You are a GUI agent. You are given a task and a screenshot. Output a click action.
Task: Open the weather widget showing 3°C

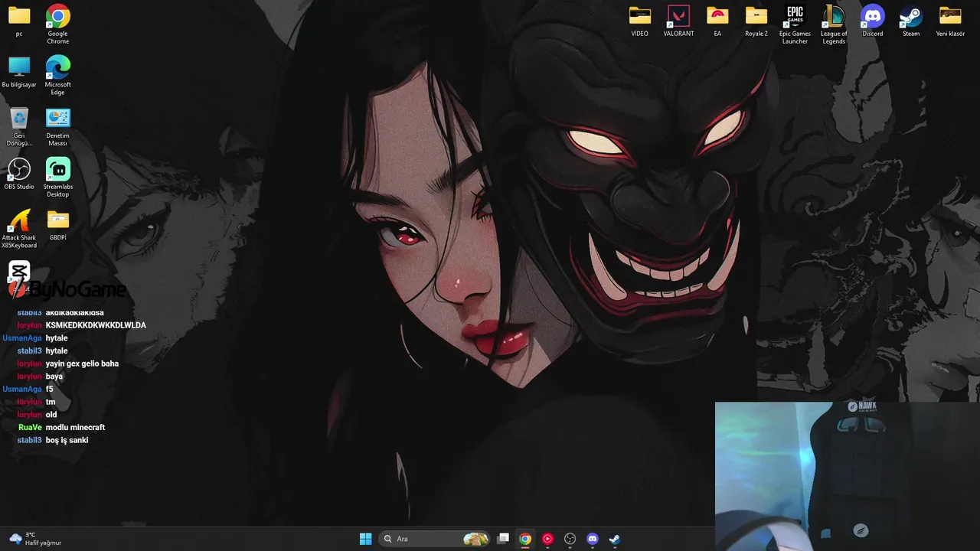tap(35, 539)
